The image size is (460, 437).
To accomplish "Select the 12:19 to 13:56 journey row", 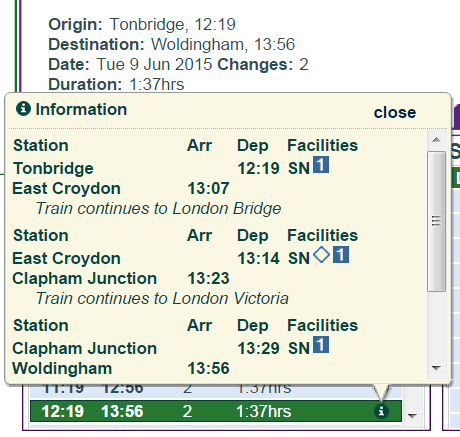I will point(216,411).
